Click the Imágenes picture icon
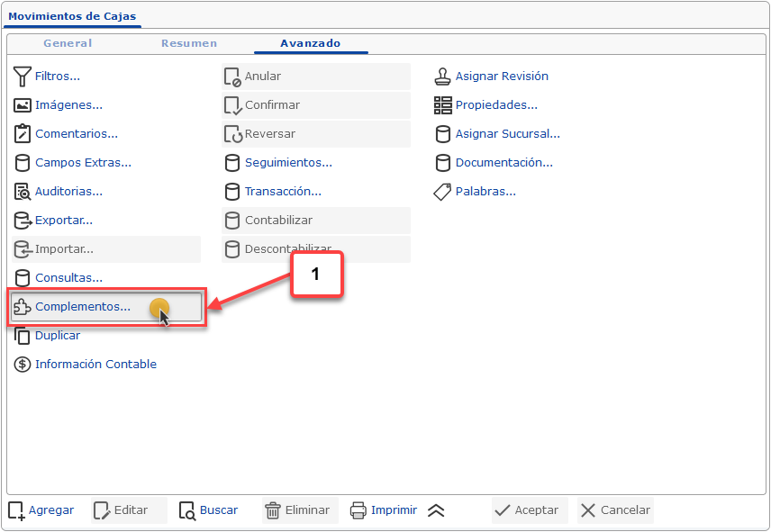This screenshot has height=532, width=771. (x=23, y=105)
